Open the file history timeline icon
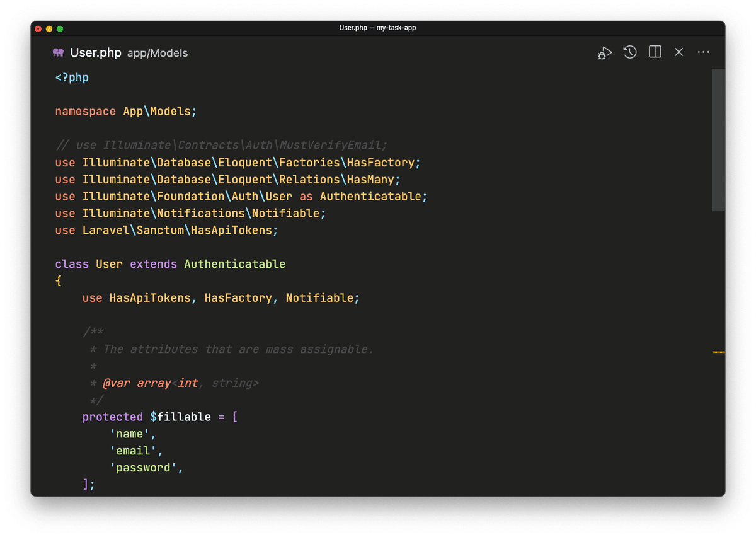 (630, 52)
